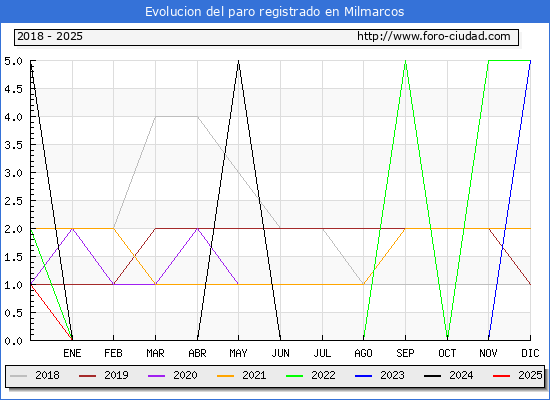Click the green 2022 legend line swatch

pos(295,376)
